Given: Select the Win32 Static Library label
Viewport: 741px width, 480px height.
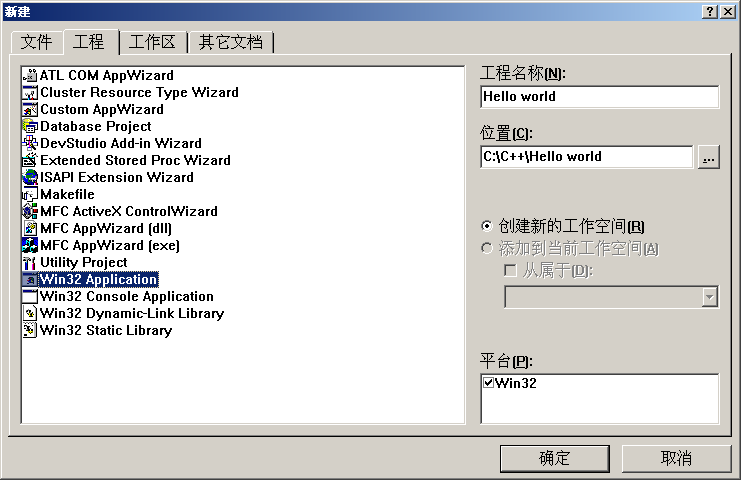Looking at the screenshot, I should click(106, 331).
